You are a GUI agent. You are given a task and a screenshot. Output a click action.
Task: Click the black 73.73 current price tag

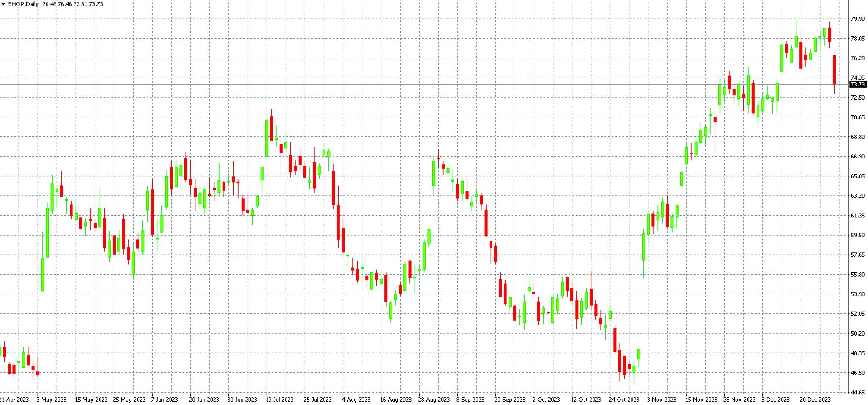point(857,85)
